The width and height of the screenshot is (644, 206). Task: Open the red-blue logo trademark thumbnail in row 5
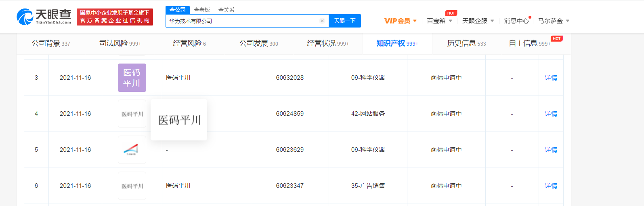[x=132, y=150]
